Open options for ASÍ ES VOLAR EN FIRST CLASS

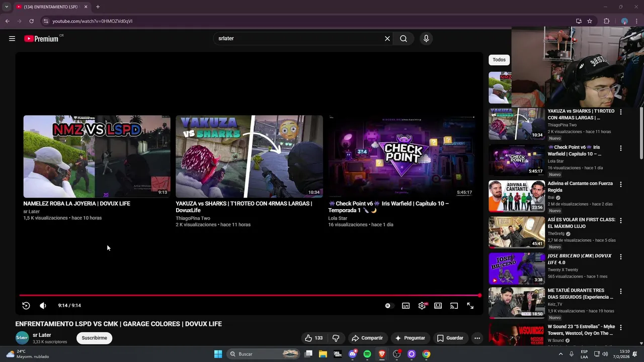click(620, 221)
